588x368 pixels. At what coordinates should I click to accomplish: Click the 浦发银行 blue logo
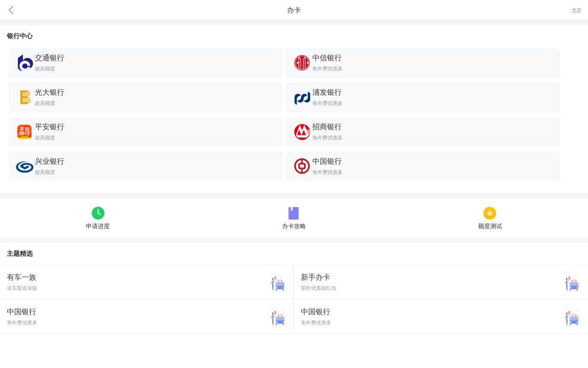(x=302, y=98)
